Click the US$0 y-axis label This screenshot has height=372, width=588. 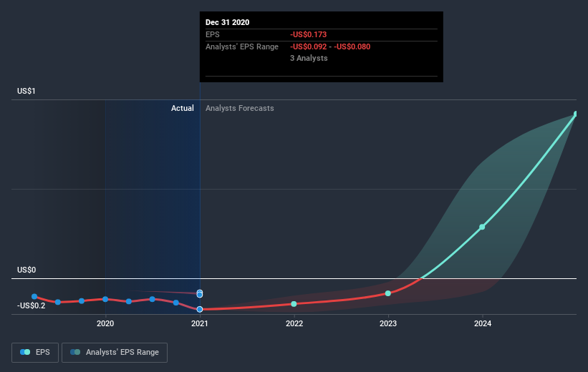(26, 270)
